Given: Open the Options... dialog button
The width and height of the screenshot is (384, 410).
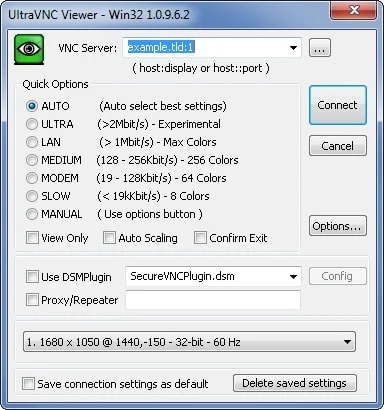Looking at the screenshot, I should 338,226.
